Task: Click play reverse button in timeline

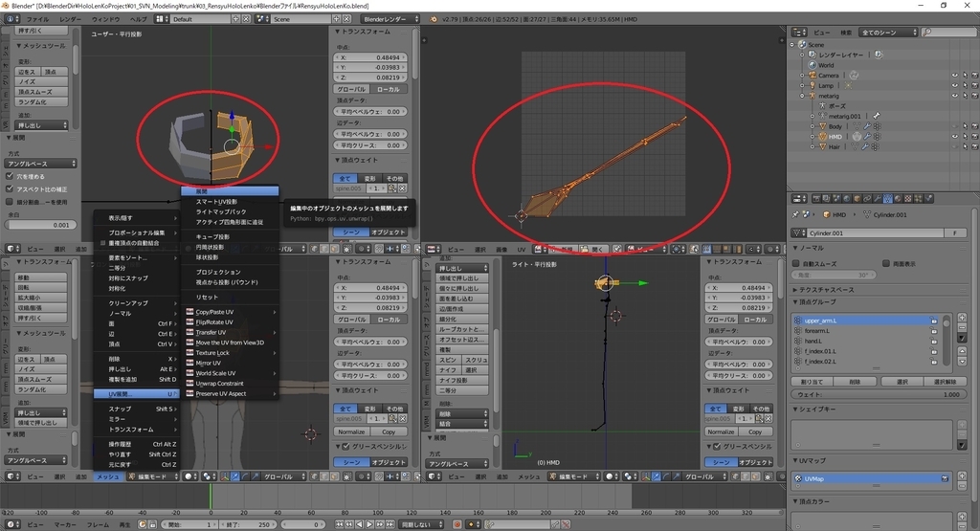Action: 360,524
